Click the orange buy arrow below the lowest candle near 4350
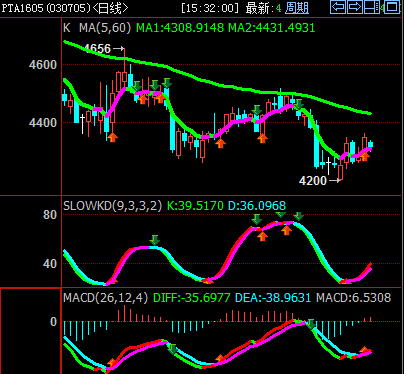The width and height of the screenshot is (404, 374). point(113,137)
